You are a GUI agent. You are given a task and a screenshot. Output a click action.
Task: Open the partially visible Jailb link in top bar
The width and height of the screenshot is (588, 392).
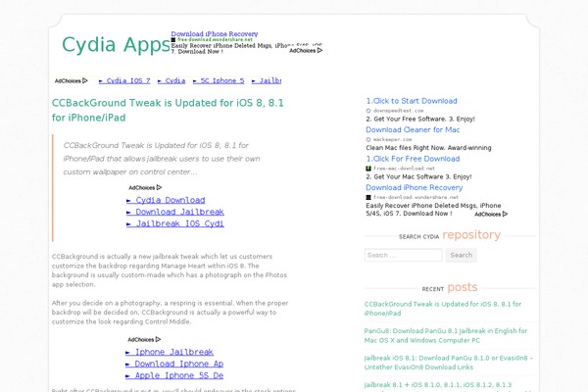click(267, 80)
